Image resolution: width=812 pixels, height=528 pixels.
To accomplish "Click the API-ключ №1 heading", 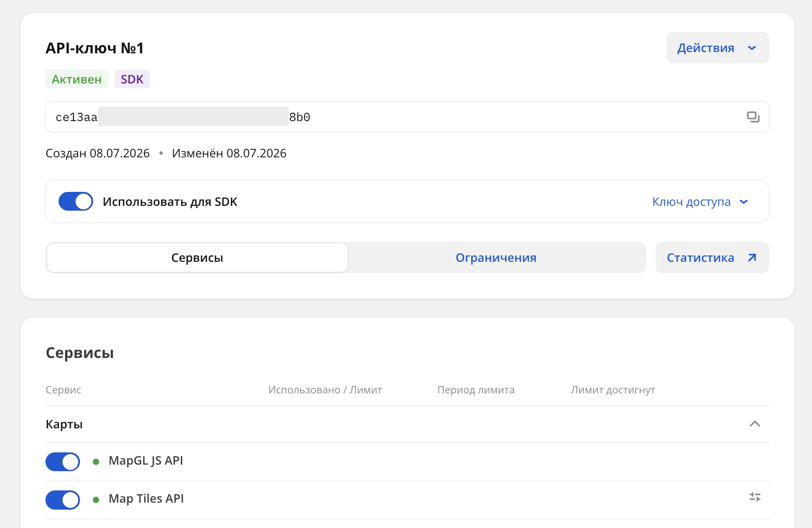I will pos(95,48).
